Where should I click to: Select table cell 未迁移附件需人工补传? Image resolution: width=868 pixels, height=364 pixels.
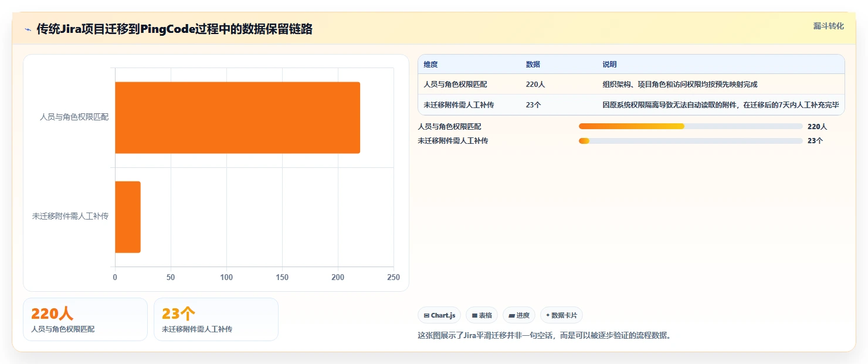click(459, 105)
